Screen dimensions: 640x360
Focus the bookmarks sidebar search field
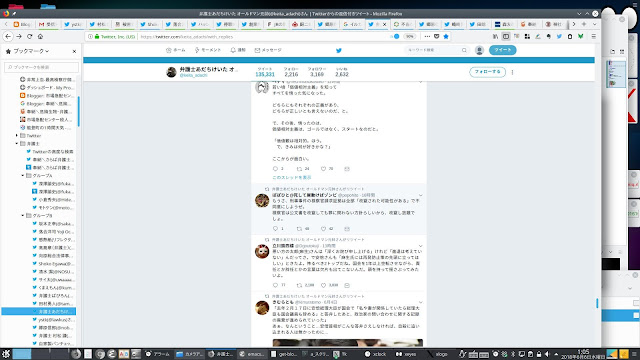tap(41, 67)
